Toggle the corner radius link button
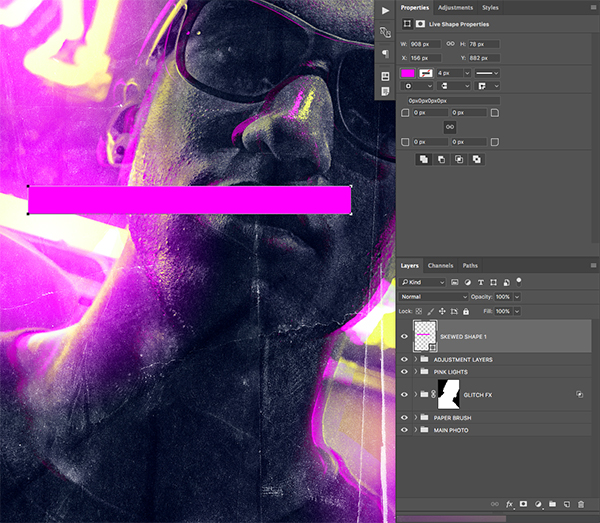Screen dimensions: 600x523 [450, 127]
